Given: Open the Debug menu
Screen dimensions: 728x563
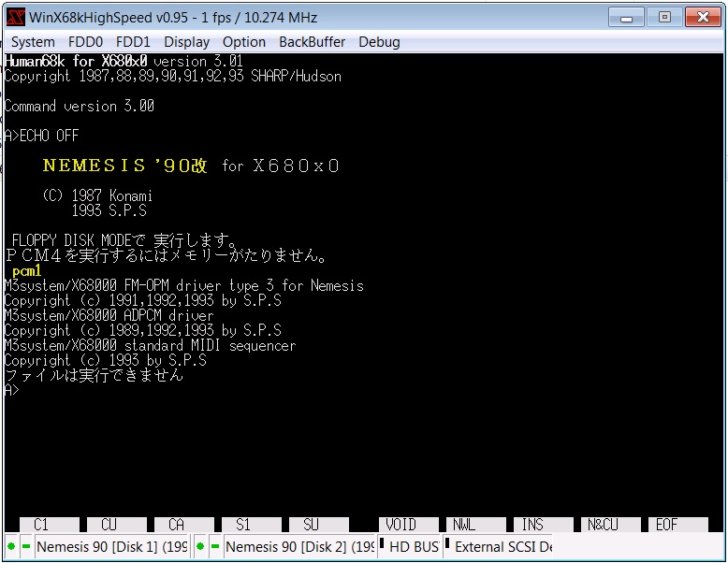Looking at the screenshot, I should (379, 42).
